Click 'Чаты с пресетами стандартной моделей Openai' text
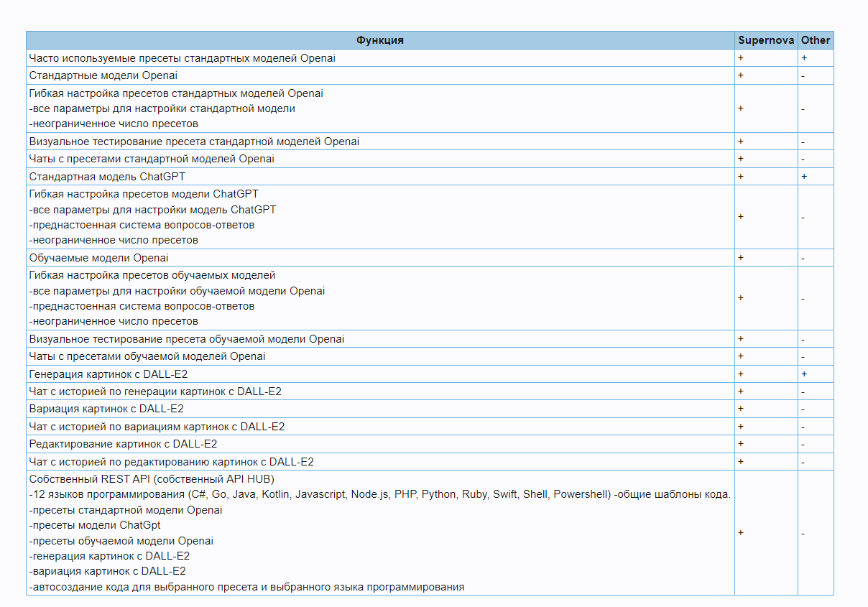The width and height of the screenshot is (868, 607). tap(152, 159)
